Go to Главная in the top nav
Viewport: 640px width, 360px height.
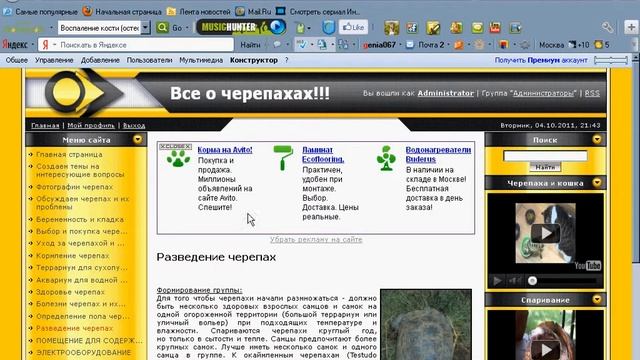(45, 125)
